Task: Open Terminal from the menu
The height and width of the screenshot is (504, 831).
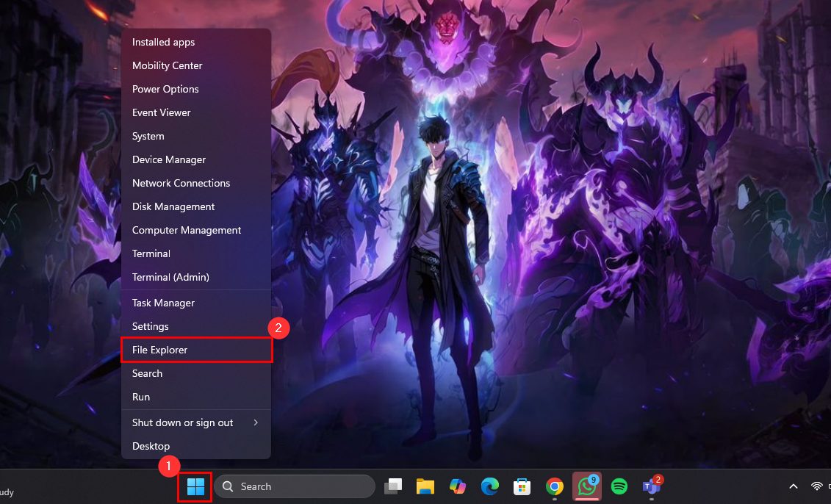Action: click(196, 253)
